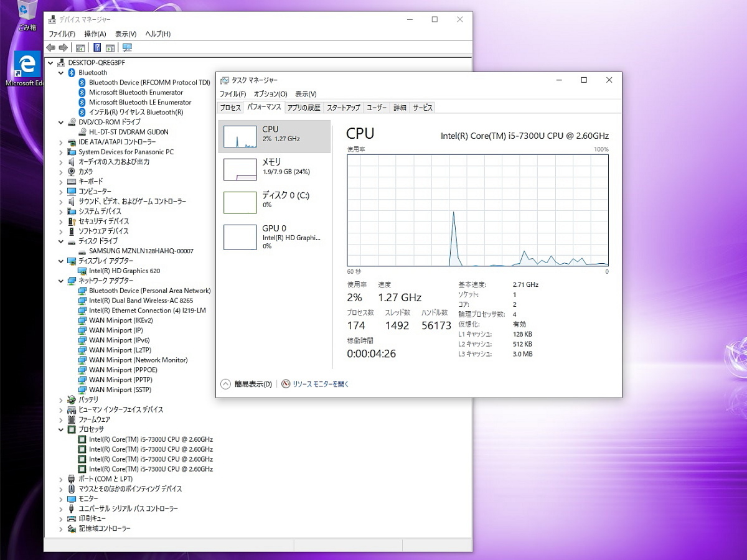747x560 pixels.
Task: Switch to the 詳細 tab
Action: 400,108
